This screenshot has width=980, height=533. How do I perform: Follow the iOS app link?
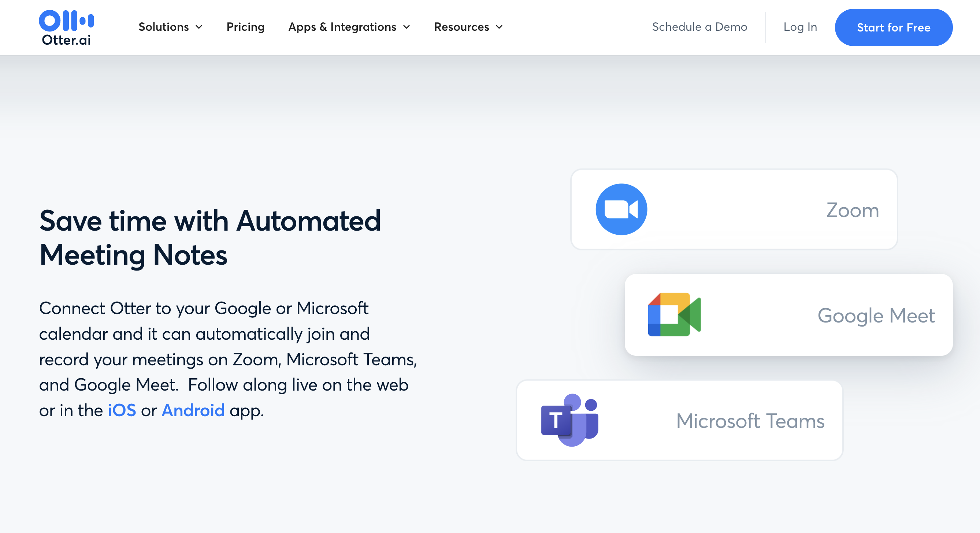pyautogui.click(x=122, y=411)
